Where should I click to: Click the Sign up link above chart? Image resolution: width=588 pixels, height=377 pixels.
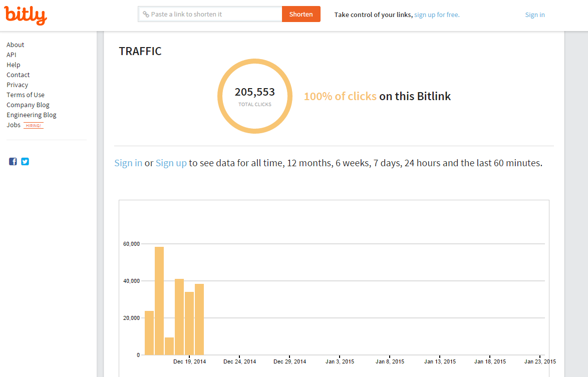tap(171, 163)
